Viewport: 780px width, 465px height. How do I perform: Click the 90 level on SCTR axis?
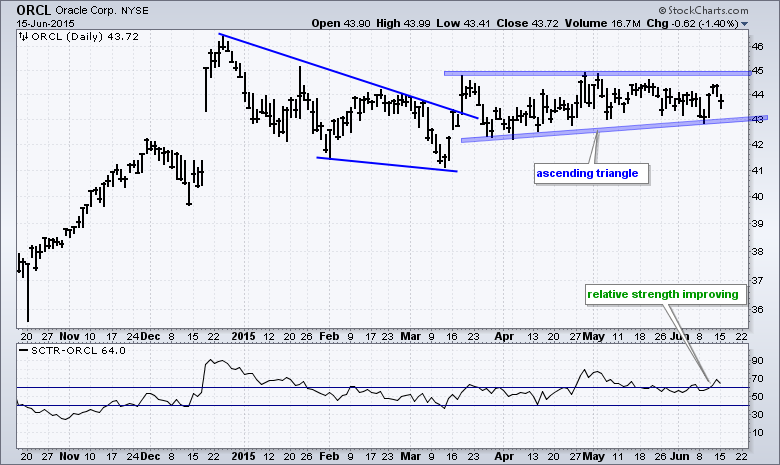[757, 361]
